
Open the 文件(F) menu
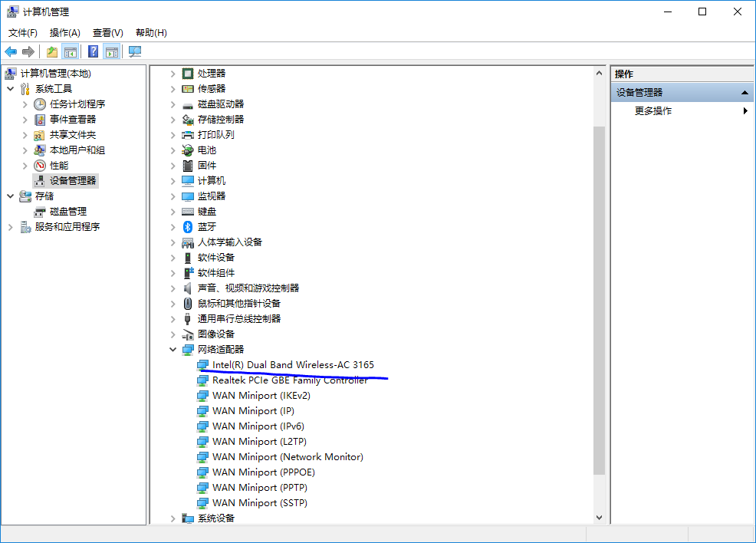(23, 33)
